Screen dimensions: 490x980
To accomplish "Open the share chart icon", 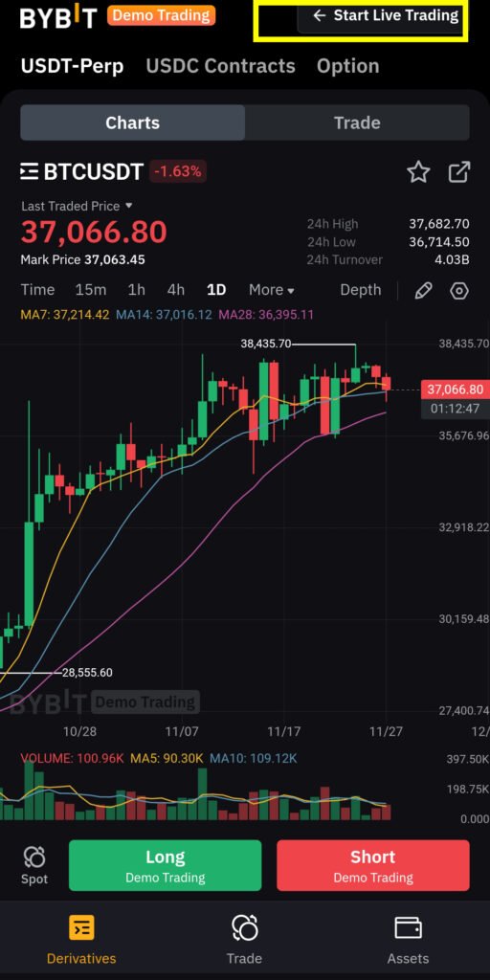I will pos(458,172).
